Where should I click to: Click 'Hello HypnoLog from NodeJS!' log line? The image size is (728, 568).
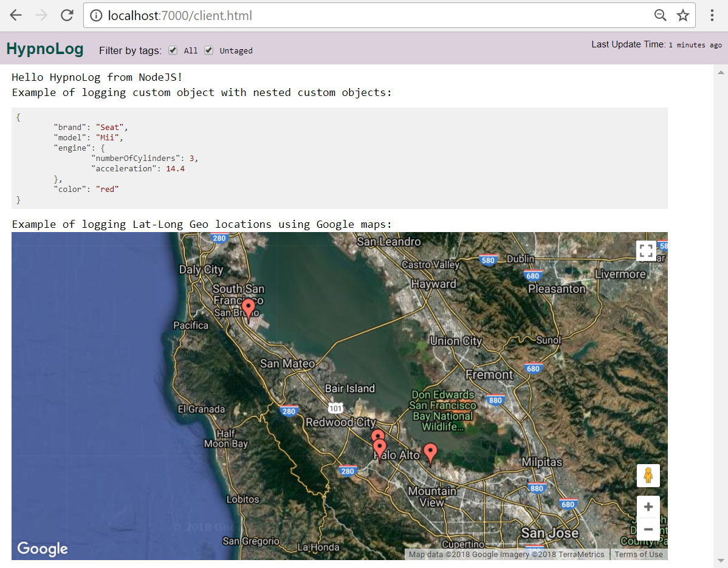click(x=97, y=77)
